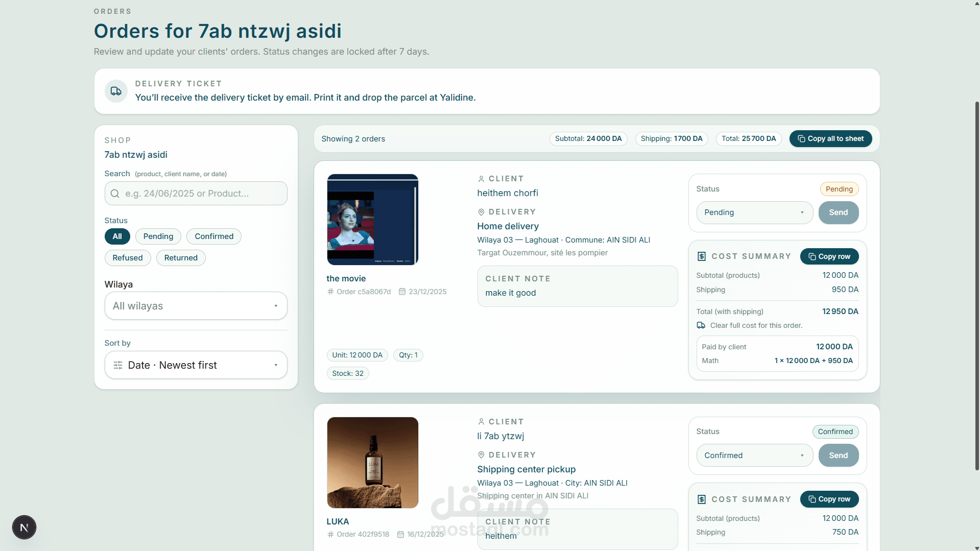This screenshot has width=980, height=551.
Task: Open the All wilayas dropdown
Action: (196, 306)
